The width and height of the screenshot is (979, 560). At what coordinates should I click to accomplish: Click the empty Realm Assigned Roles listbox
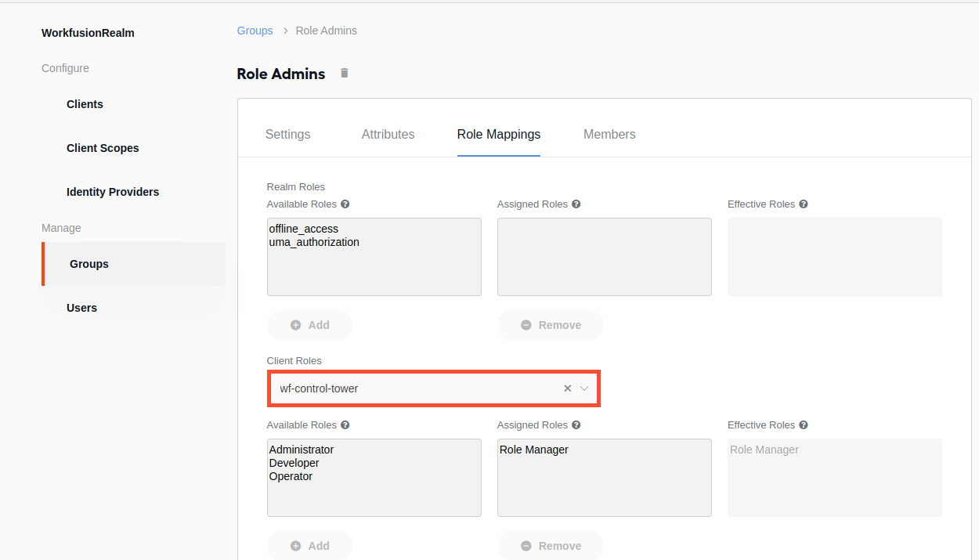pyautogui.click(x=605, y=257)
